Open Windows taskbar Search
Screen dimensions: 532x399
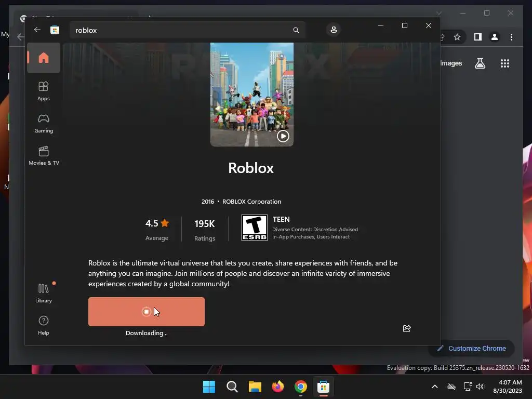(x=232, y=387)
